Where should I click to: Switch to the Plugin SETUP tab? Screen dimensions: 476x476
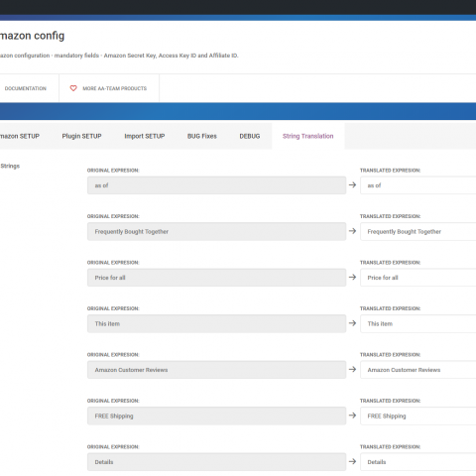pos(81,136)
